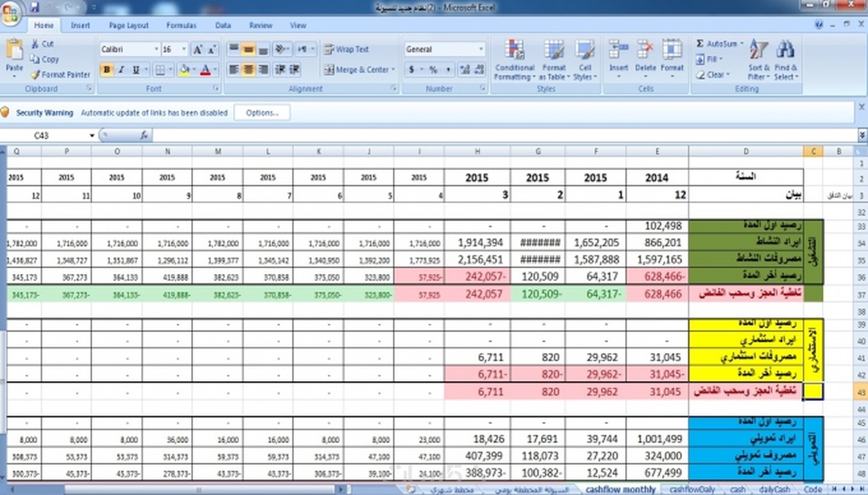This screenshot has width=868, height=495.
Task: Click the Office round button
Action: [11, 13]
